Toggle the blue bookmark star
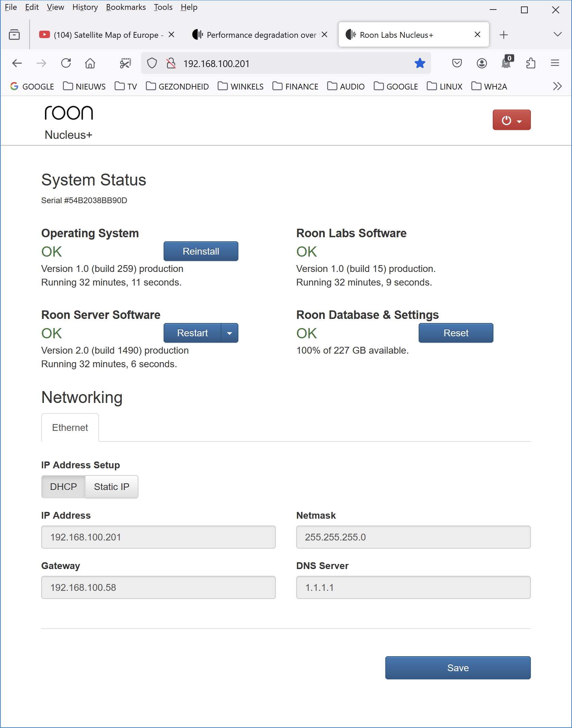Image resolution: width=572 pixels, height=728 pixels. (420, 63)
